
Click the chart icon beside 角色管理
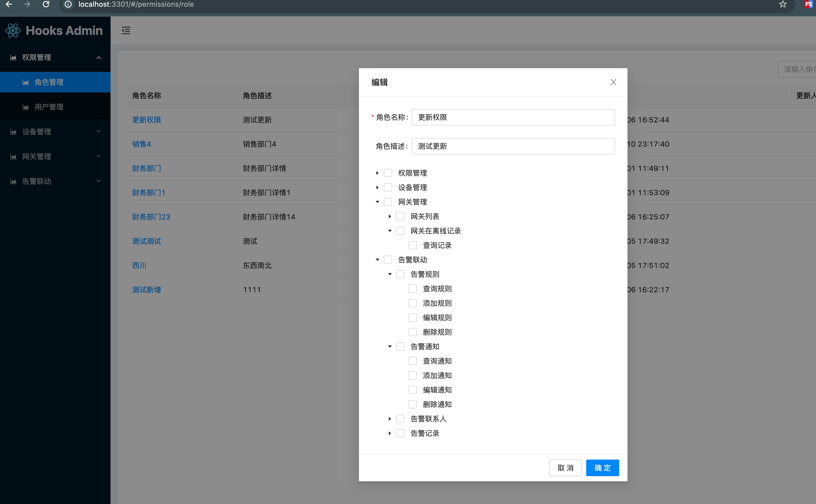pos(26,82)
